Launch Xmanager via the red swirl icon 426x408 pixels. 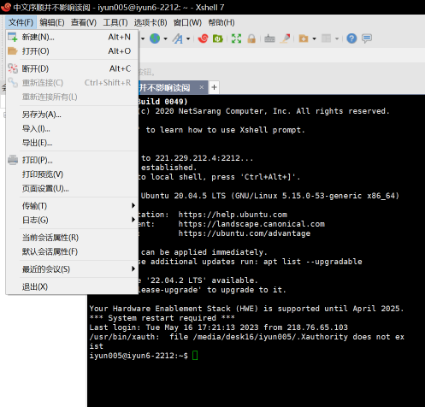[x=203, y=38]
